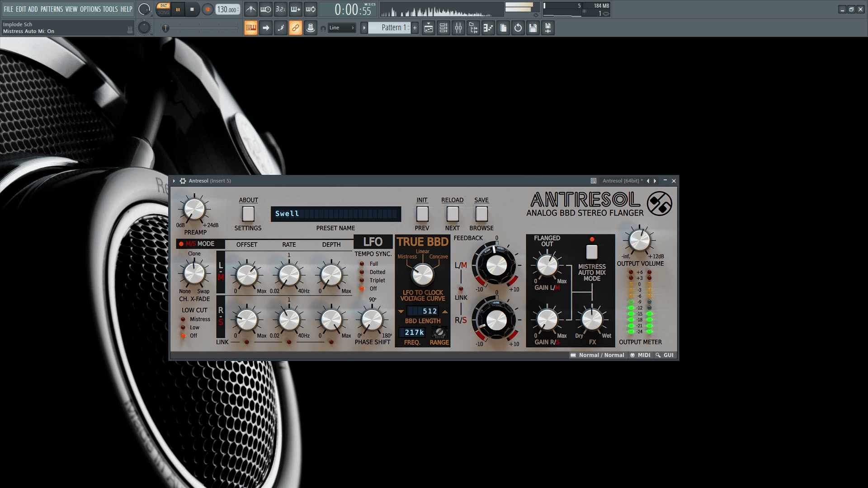
Task: Click the RELOAD / NEXT button
Action: (453, 214)
